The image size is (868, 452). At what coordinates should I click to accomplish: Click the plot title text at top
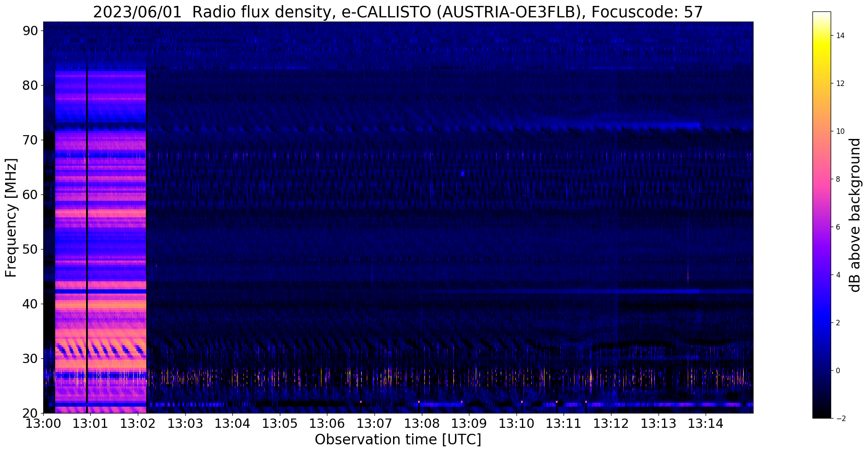(x=398, y=12)
